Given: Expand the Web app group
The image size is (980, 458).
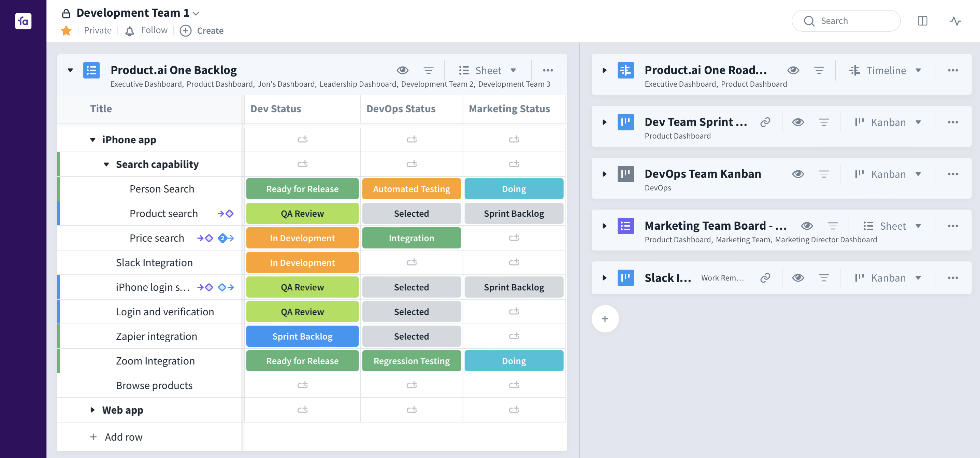Looking at the screenshot, I should pyautogui.click(x=92, y=410).
